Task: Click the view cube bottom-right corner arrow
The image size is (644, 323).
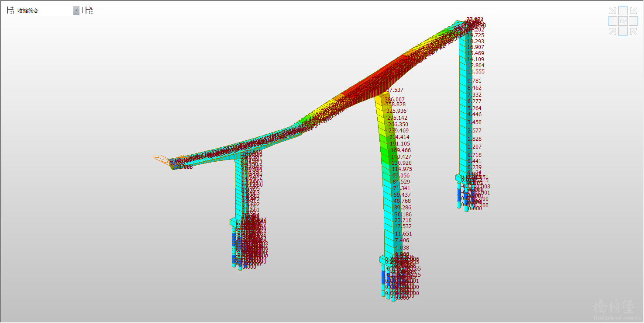Action: coord(634,31)
